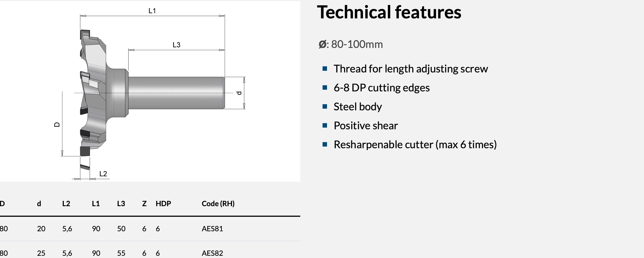Click the L2 column header in the table
The image size is (644, 258).
(66, 204)
